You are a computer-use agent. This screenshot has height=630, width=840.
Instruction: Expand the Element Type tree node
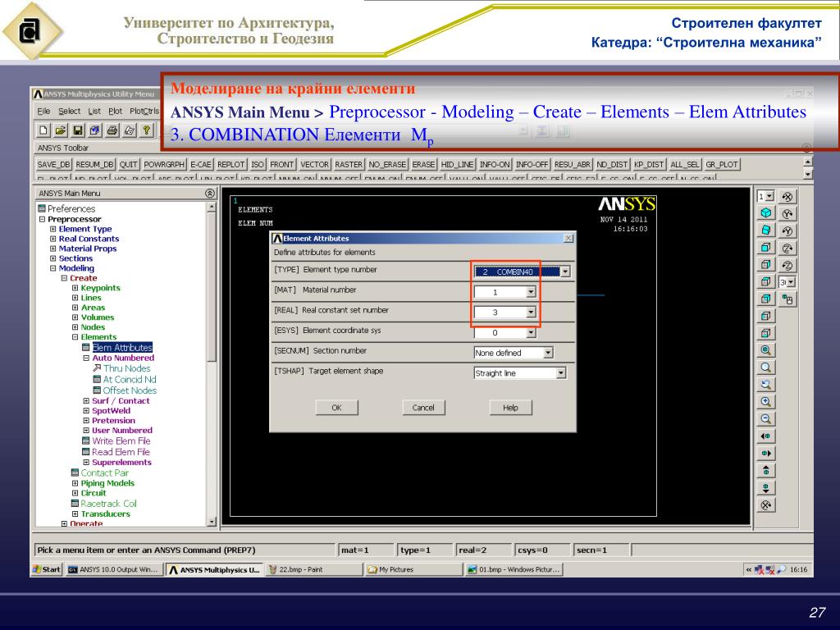(x=53, y=229)
